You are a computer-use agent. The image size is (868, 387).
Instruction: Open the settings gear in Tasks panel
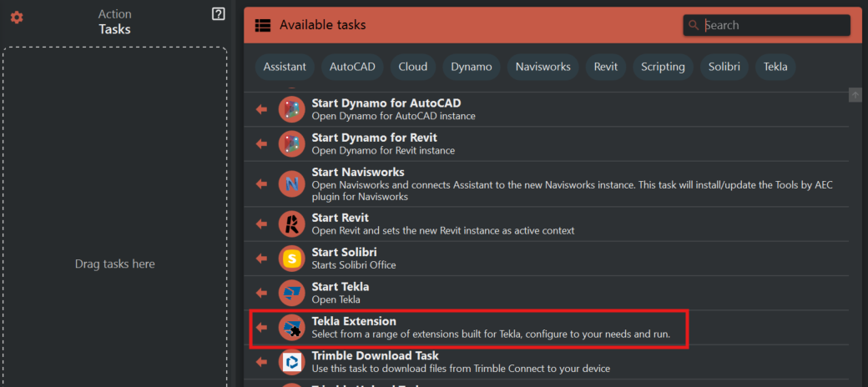point(17,18)
